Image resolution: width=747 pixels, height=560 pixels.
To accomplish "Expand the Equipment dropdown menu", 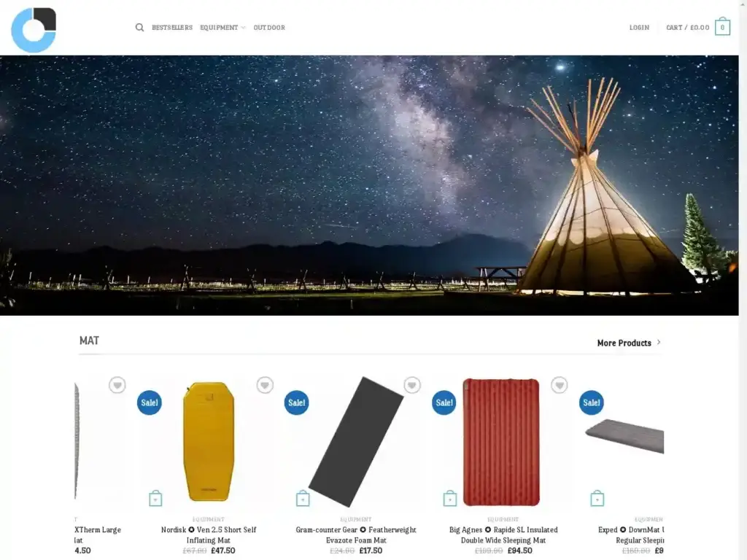I will pyautogui.click(x=222, y=28).
